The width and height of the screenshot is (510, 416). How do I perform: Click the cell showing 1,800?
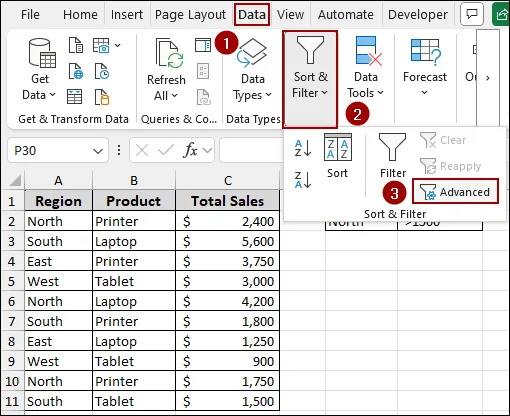(x=227, y=321)
